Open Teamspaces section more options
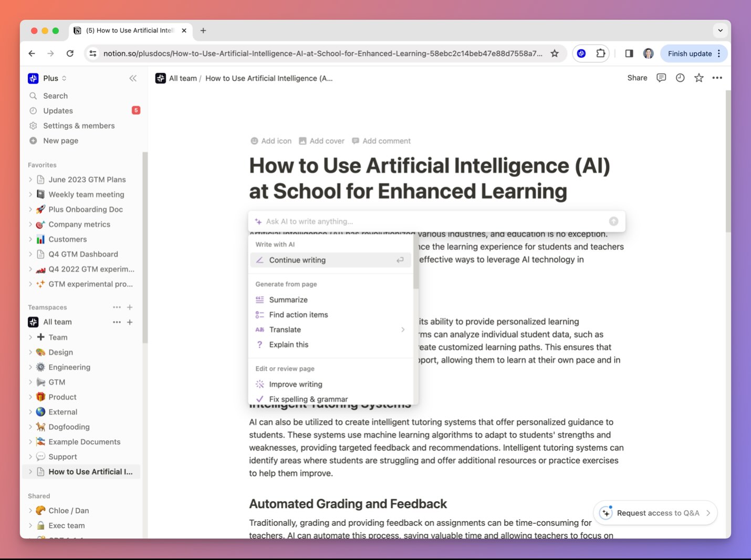 (x=117, y=307)
